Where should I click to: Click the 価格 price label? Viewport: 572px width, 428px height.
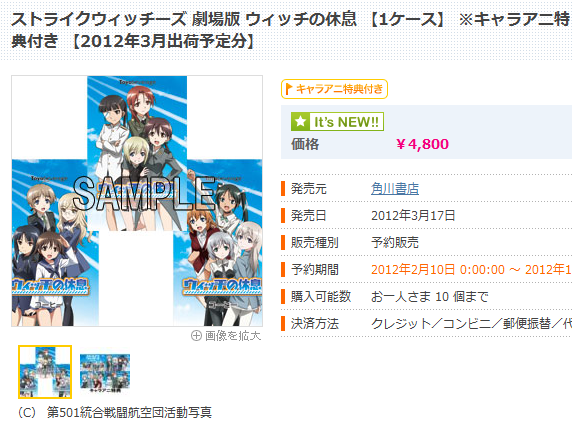pyautogui.click(x=305, y=144)
